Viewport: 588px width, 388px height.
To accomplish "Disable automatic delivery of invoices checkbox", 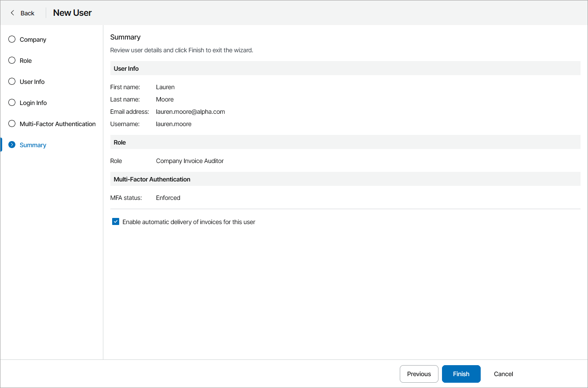I will 116,222.
